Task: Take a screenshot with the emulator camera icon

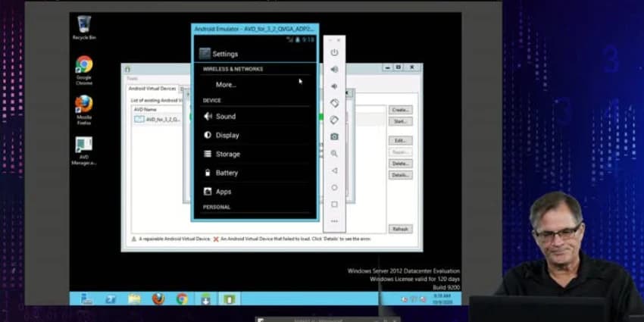Action: click(334, 137)
